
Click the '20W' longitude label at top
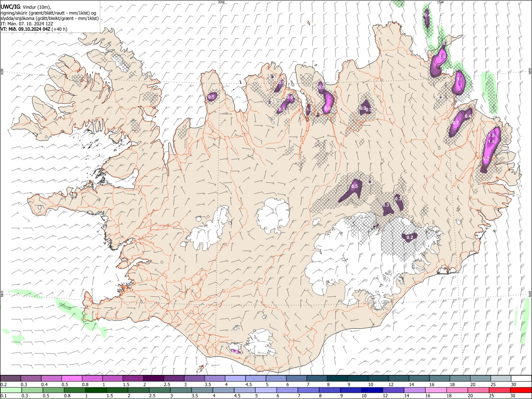point(221,2)
